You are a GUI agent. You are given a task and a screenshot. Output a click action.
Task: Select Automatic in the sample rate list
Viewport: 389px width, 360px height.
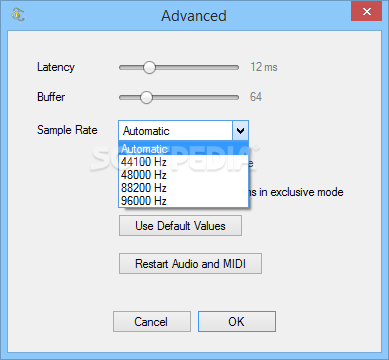click(x=183, y=149)
